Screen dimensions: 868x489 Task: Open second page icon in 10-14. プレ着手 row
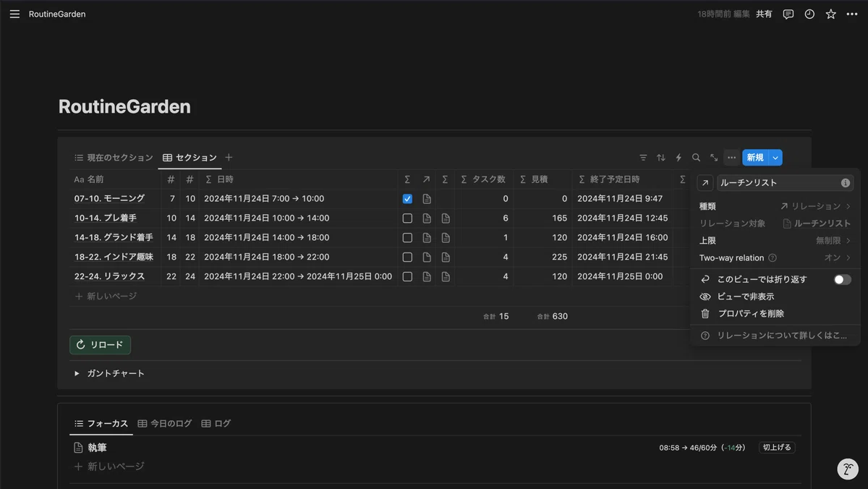coord(446,218)
